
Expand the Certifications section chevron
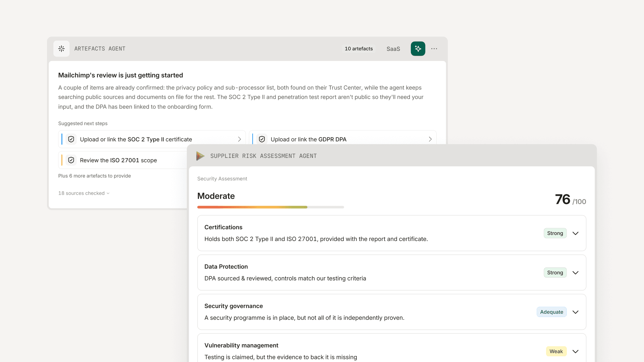coord(576,233)
